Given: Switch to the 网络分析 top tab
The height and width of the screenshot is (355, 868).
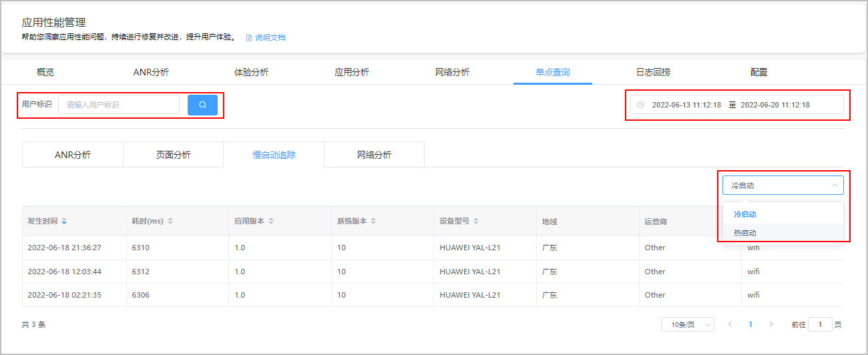Looking at the screenshot, I should click(x=452, y=72).
